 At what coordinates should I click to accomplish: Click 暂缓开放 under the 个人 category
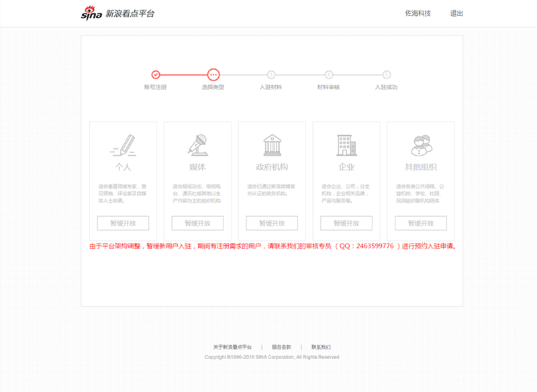(123, 223)
